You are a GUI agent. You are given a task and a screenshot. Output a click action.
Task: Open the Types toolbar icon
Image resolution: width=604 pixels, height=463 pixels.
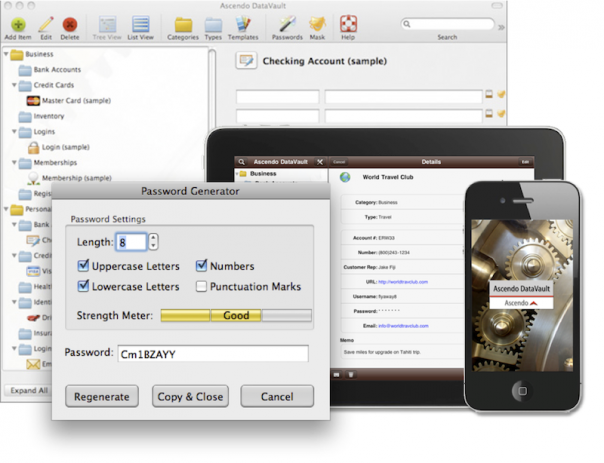[213, 25]
